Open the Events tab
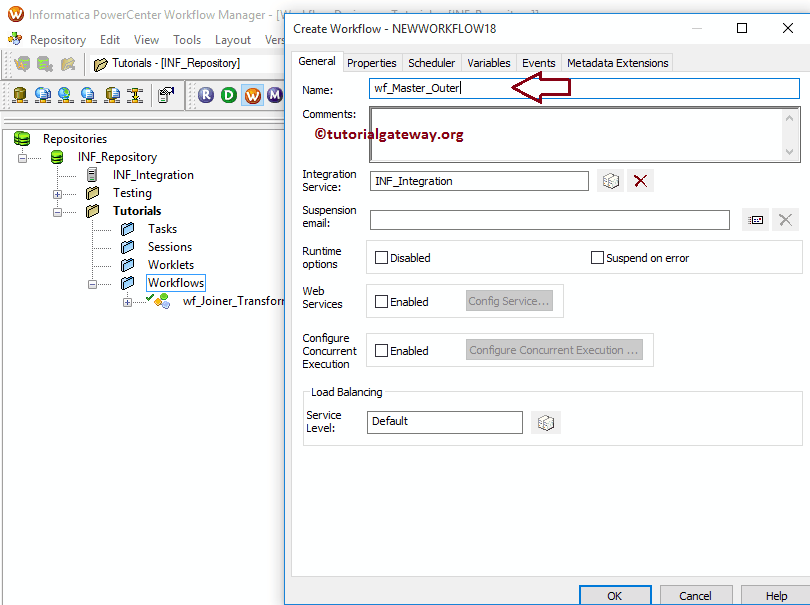Viewport: 810px width, 605px height. coord(538,63)
